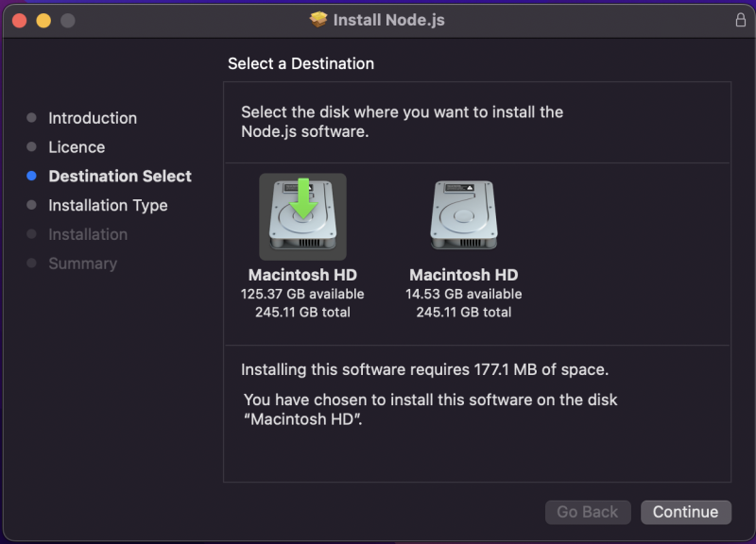The image size is (756, 544).
Task: Click the Summary step label in sidebar
Action: pos(82,263)
